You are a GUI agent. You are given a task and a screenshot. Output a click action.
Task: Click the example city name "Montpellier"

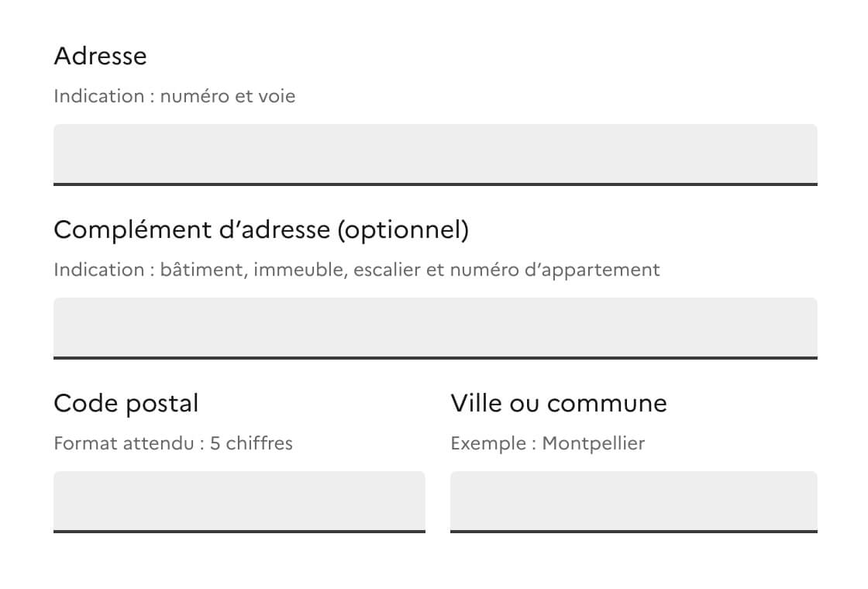(x=593, y=443)
